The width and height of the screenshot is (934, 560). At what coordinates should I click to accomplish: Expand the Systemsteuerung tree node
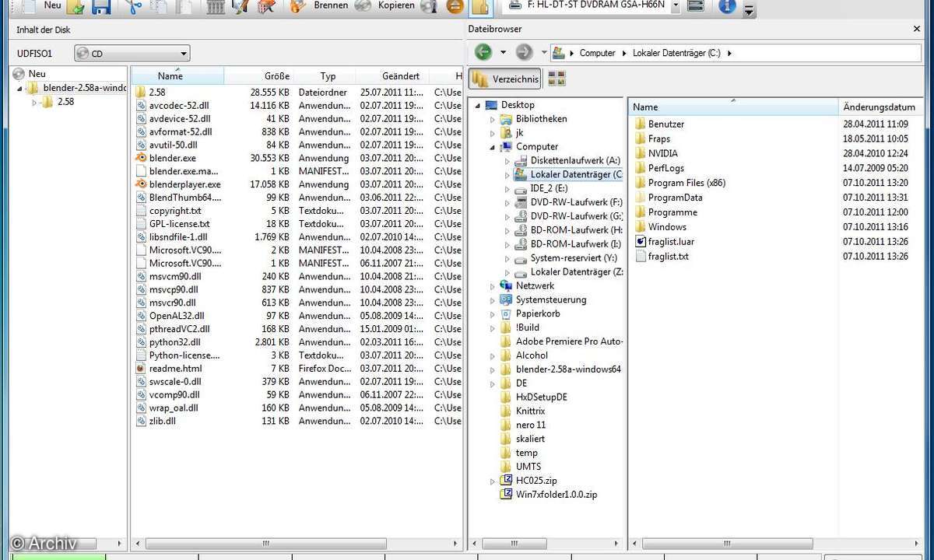(493, 300)
